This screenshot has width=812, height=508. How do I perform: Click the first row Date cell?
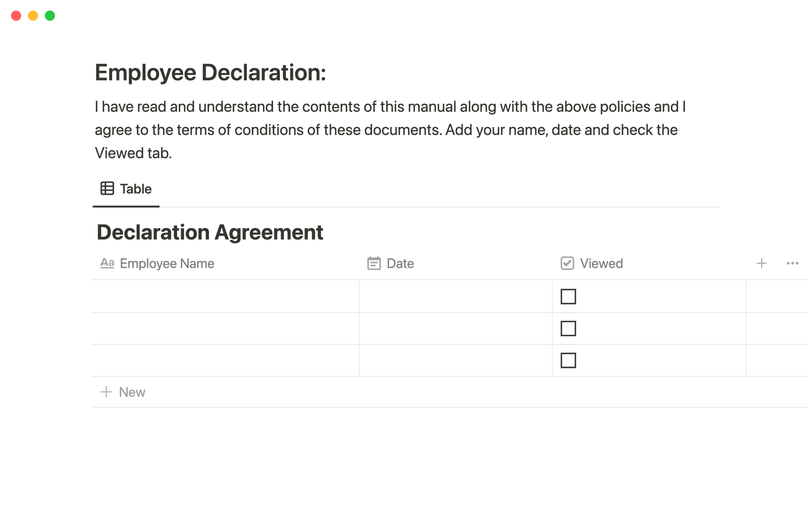455,296
